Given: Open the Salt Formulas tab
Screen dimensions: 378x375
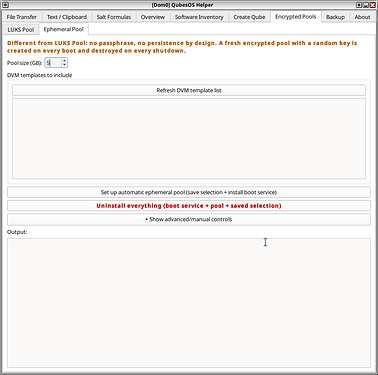Looking at the screenshot, I should click(114, 17).
